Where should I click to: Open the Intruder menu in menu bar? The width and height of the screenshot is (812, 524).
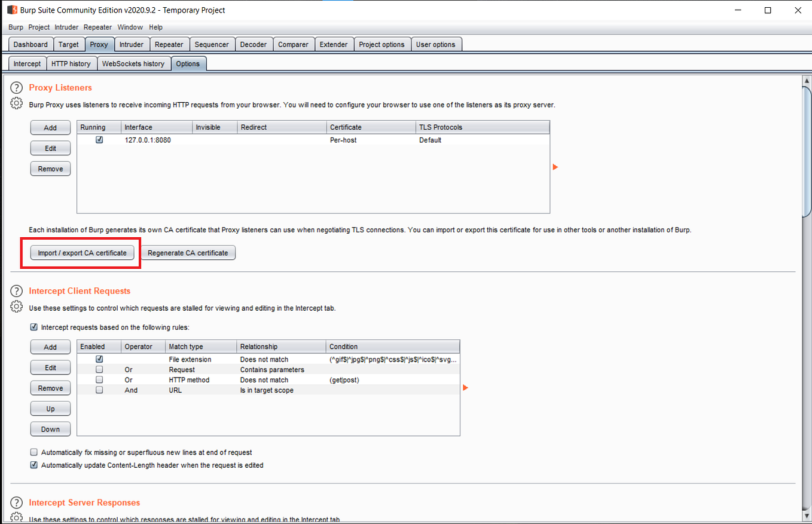coord(66,27)
